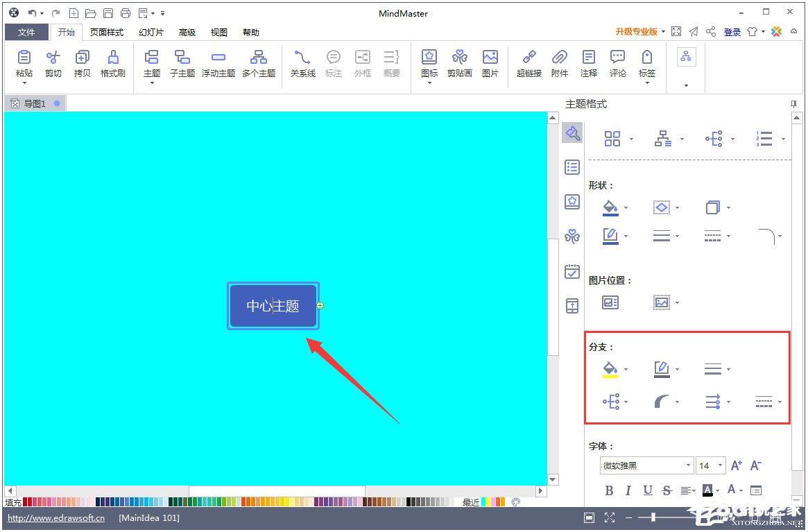Open the font name dropdown 微软雅黑
Viewport: 808px width, 532px height.
pos(688,465)
